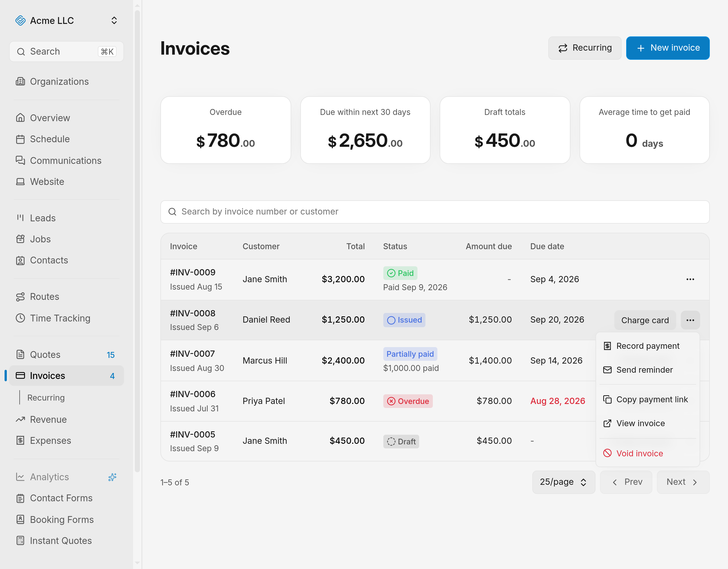Click the Contacts person icon
The height and width of the screenshot is (569, 728).
coord(20,260)
